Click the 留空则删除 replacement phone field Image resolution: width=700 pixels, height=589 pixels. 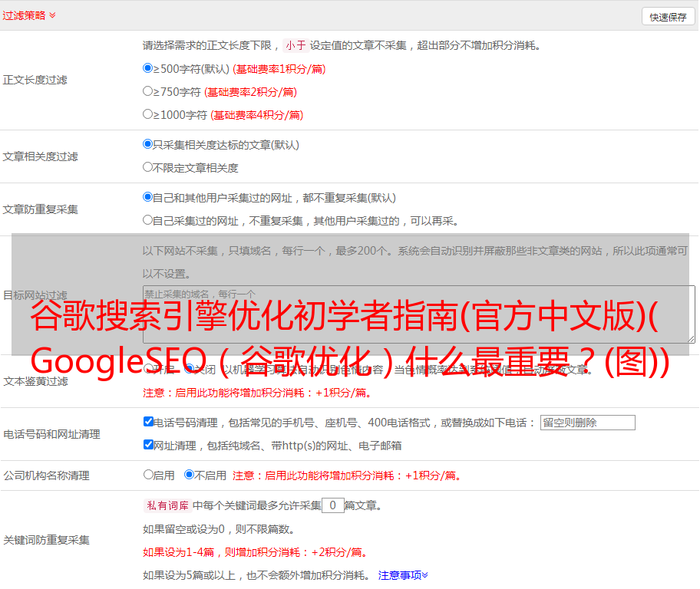tap(587, 423)
